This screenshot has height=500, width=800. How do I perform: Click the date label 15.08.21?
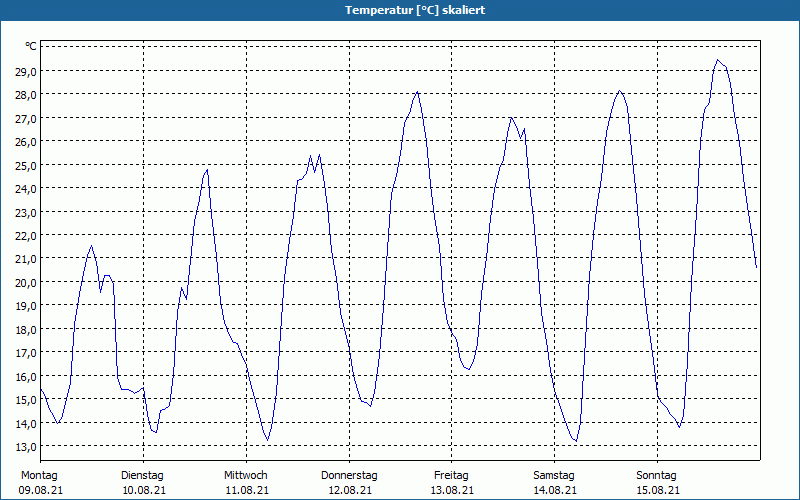point(657,490)
